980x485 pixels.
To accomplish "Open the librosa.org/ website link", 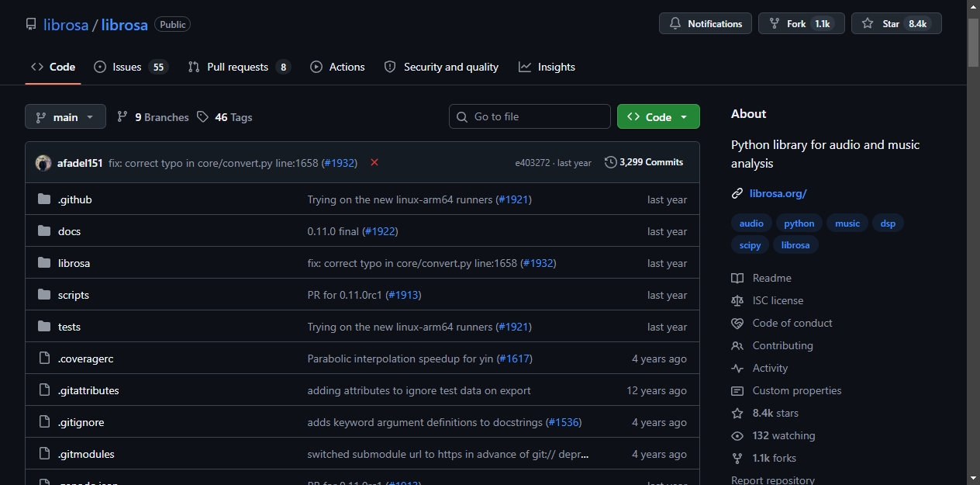I will pos(778,193).
